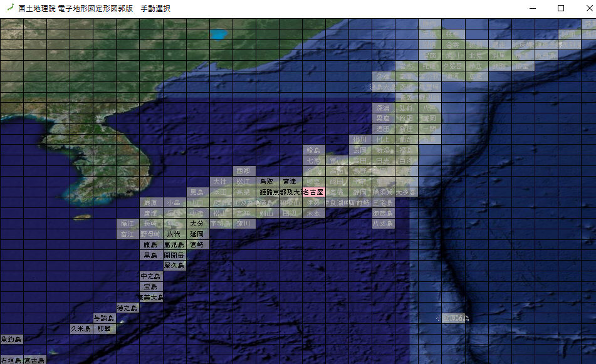Select the 八丈島 map cell
Screen dimensions: 596x364
[x=383, y=223]
